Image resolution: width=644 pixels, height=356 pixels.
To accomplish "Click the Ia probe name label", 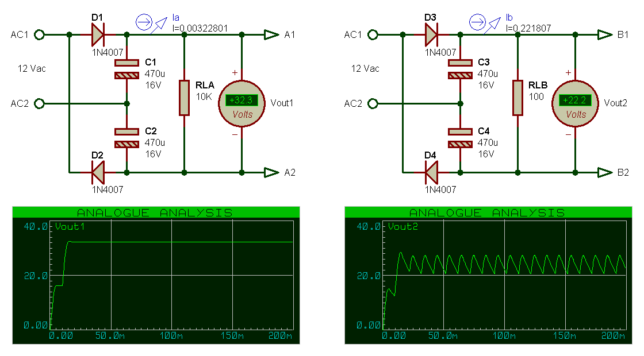I will coord(176,18).
